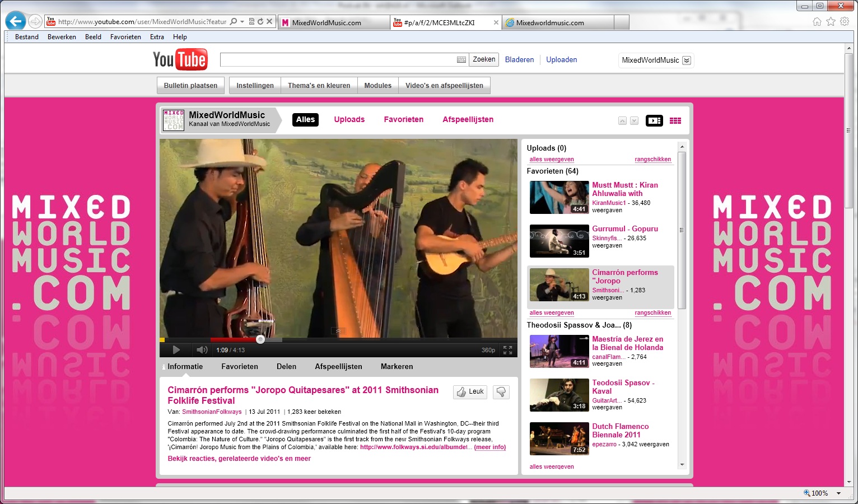Screen dimensions: 858x504
Task: Select the Favorieten channel filter in header
Action: tap(403, 119)
